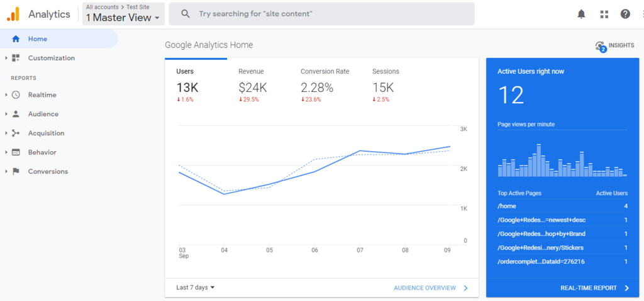Open the REAL-TIME REPORT link
The width and height of the screenshot is (644, 301).
coord(589,288)
